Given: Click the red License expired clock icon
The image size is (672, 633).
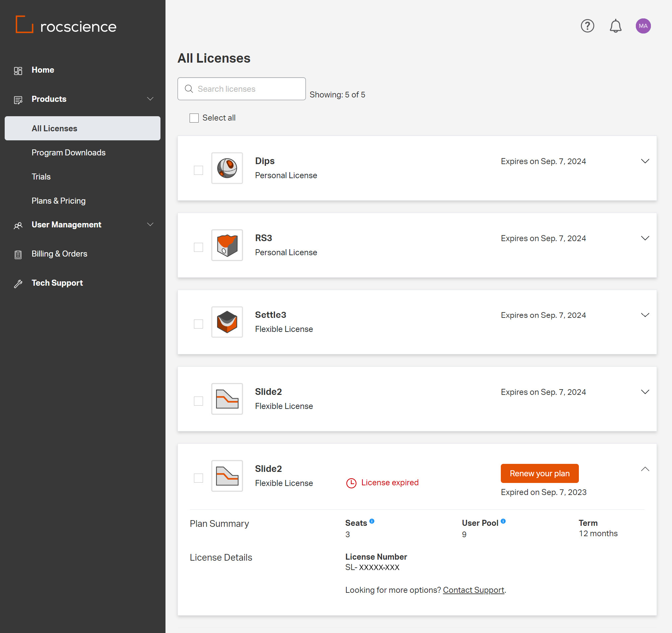Looking at the screenshot, I should pos(351,483).
